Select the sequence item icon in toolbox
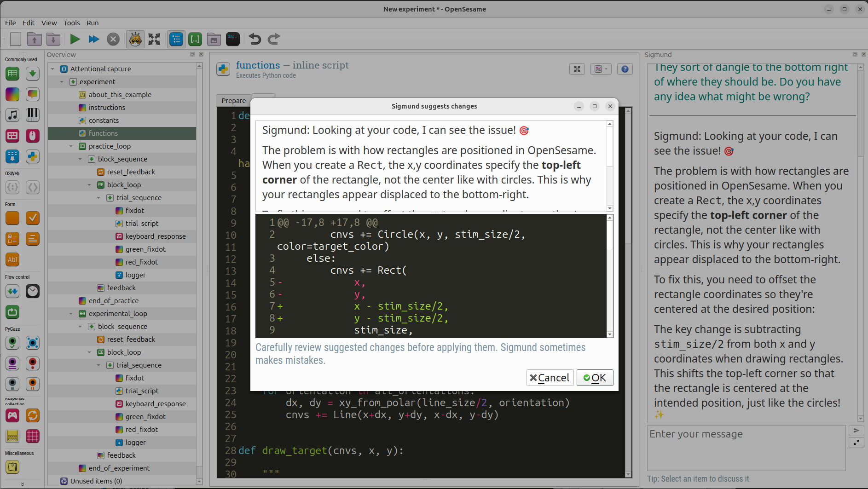The image size is (868, 489). click(x=33, y=73)
